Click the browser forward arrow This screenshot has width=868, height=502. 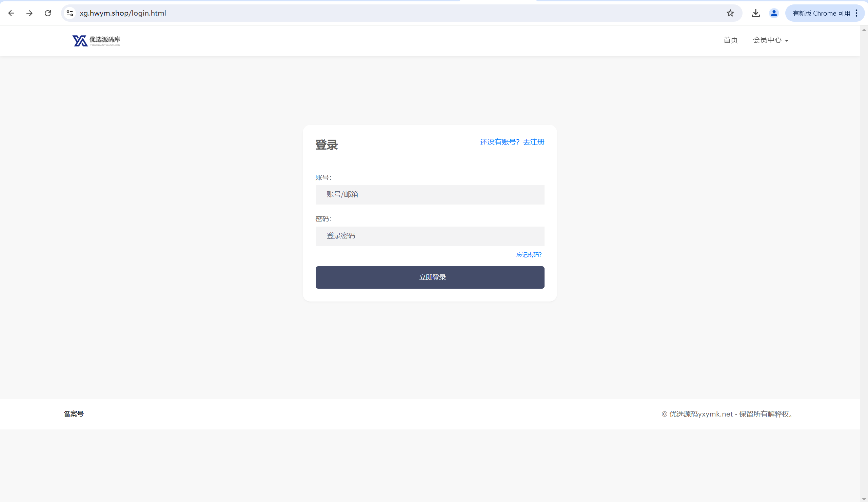[x=29, y=13]
